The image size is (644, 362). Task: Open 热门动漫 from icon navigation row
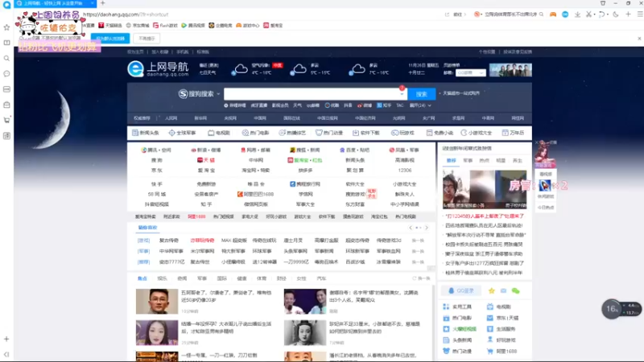tap(329, 133)
